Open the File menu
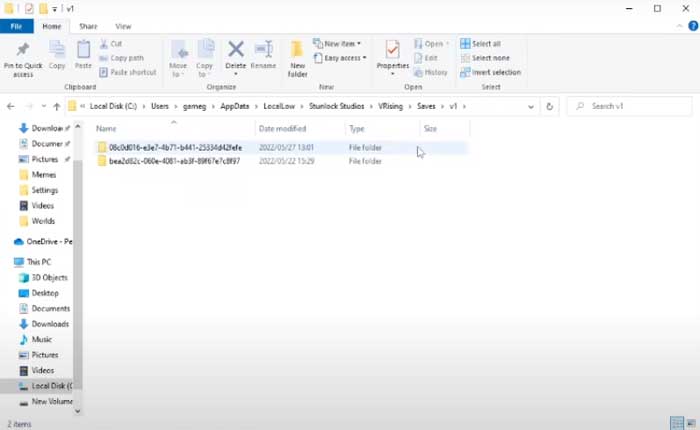Screen dimensions: 700x430 tap(18, 26)
